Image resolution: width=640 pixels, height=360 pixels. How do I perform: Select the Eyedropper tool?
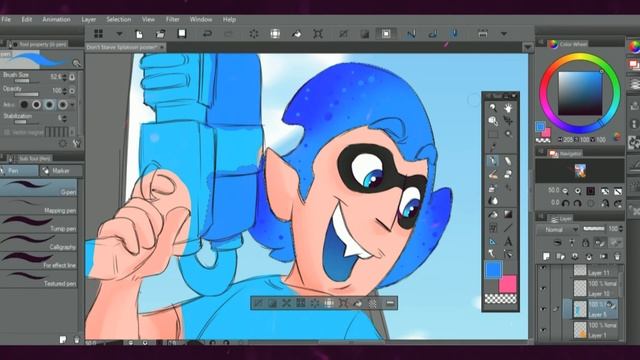(x=493, y=147)
